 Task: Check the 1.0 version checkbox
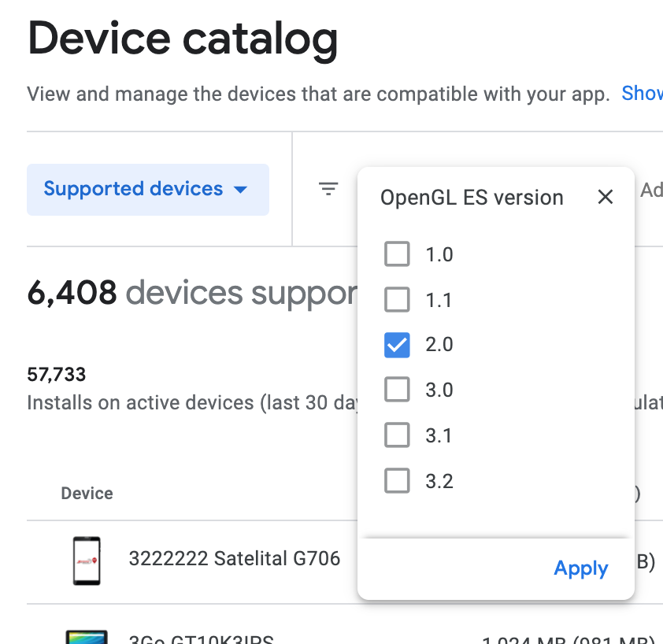point(397,254)
